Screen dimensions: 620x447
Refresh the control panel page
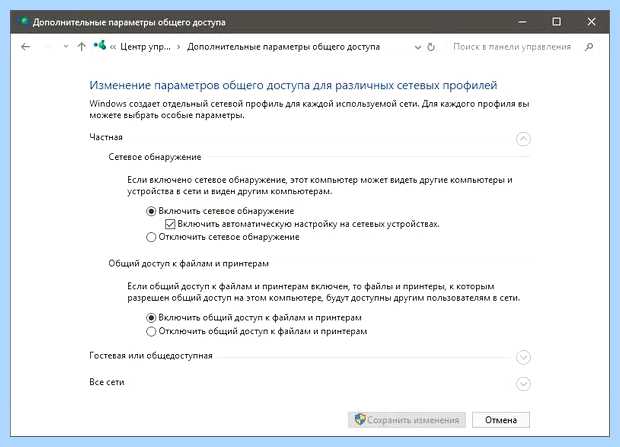tap(431, 47)
